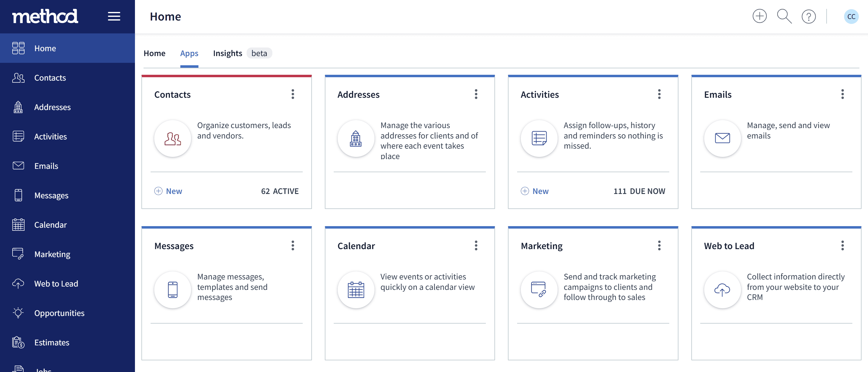
Task: Open the CC user avatar menu
Action: pyautogui.click(x=851, y=16)
